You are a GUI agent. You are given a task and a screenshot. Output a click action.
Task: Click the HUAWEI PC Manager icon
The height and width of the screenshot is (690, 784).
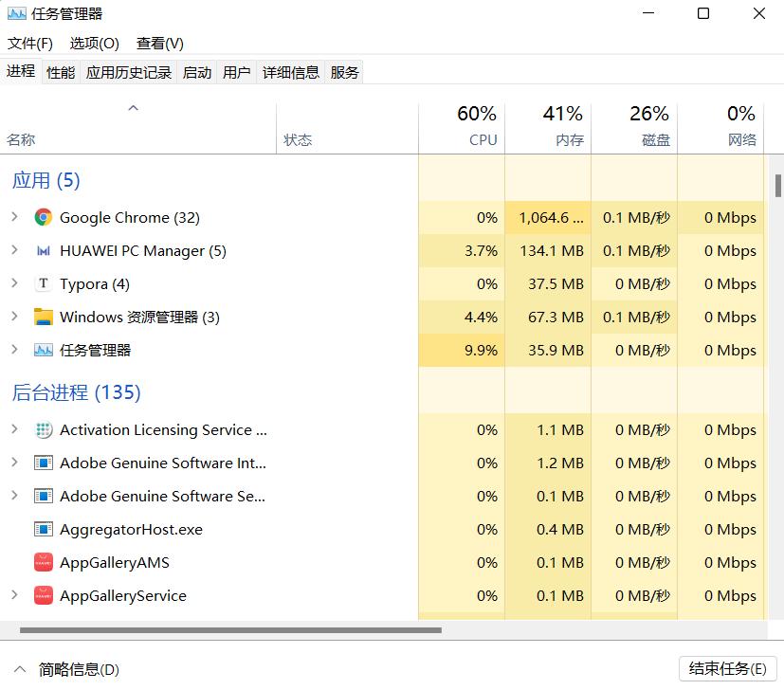click(42, 250)
